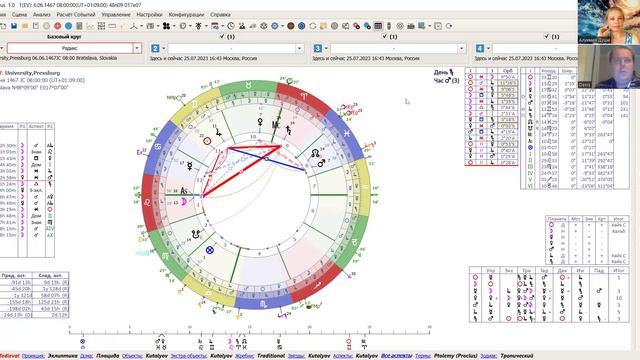Click the gray circle toolbar icon near refresh
640x360 pixels.
pos(334,26)
